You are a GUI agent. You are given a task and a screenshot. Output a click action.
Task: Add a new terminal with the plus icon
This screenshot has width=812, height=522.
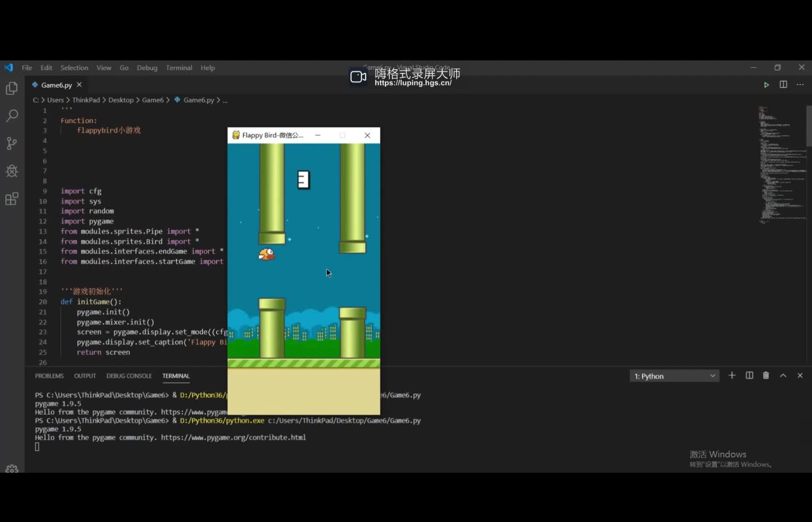click(x=732, y=376)
